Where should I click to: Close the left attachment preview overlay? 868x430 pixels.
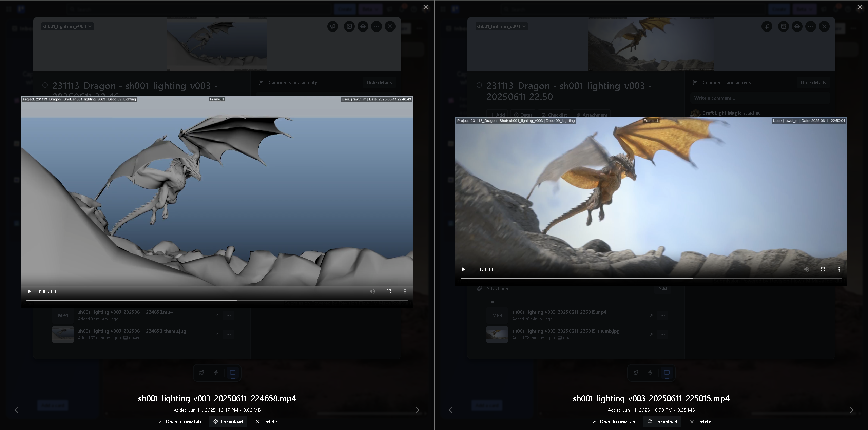426,7
